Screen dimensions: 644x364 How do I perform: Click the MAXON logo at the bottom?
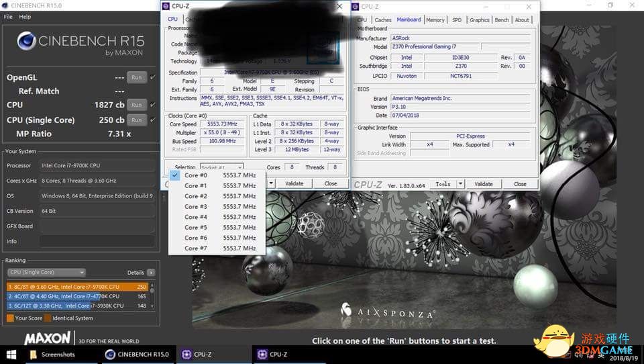47,338
